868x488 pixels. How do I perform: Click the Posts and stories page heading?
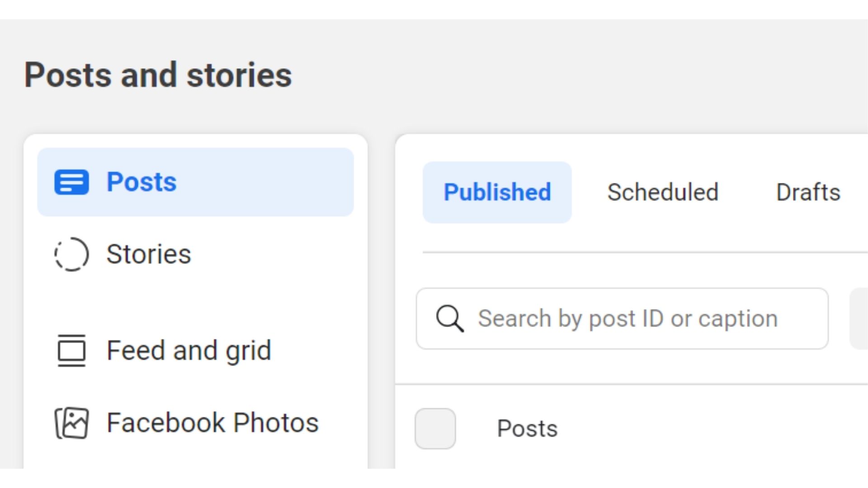pos(158,75)
